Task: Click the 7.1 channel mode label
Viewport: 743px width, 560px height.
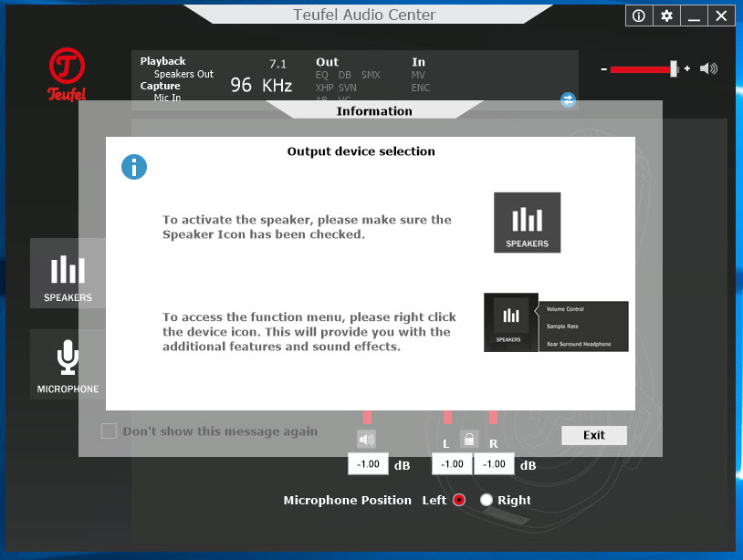Action: [277, 64]
